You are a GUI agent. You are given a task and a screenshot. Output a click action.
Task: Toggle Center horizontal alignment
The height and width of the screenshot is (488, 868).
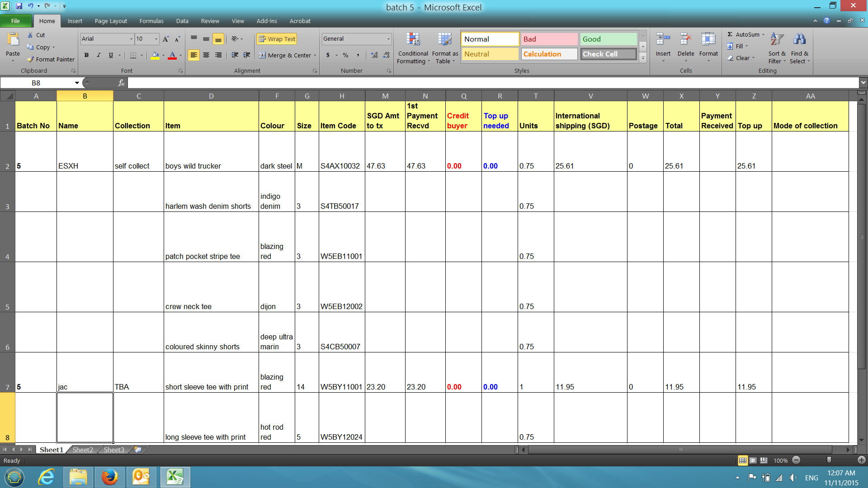pyautogui.click(x=206, y=55)
